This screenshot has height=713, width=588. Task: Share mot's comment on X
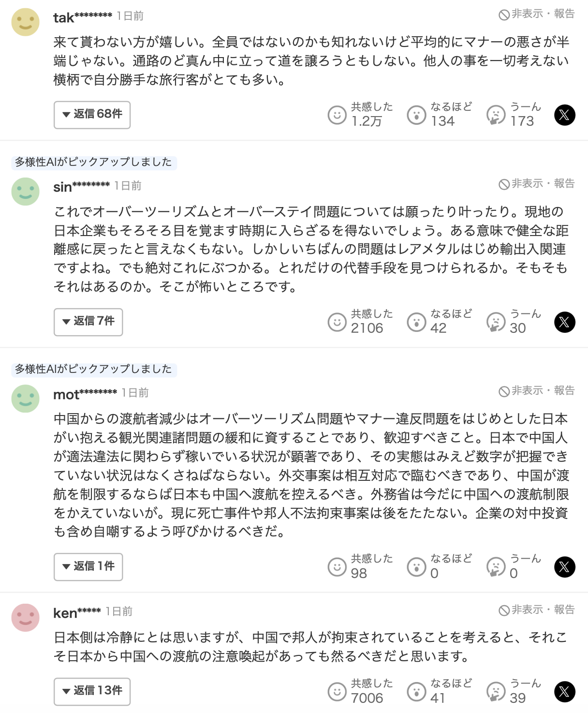tap(564, 567)
